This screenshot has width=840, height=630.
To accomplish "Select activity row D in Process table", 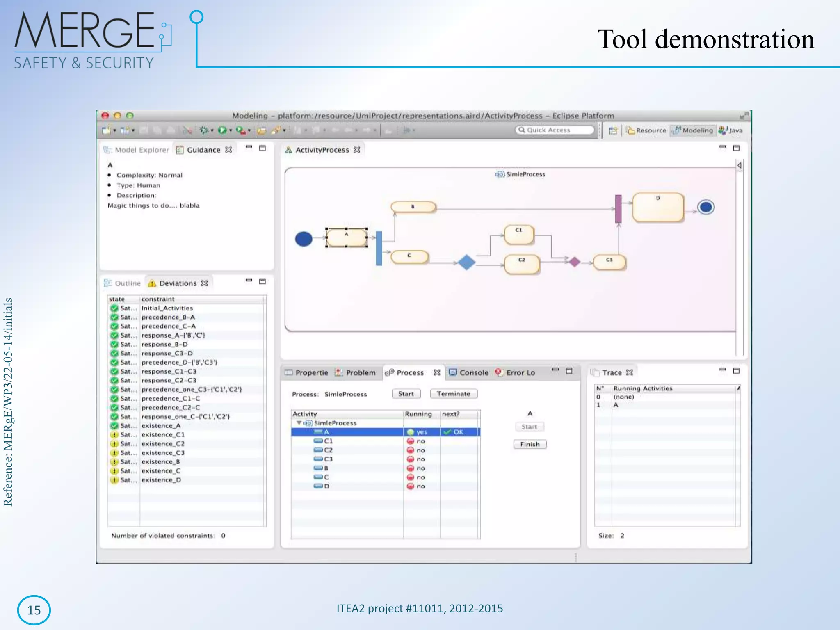I will (386, 486).
